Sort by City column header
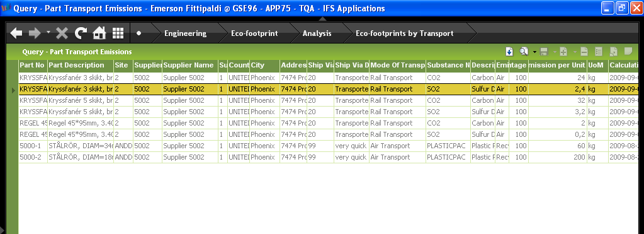This screenshot has height=234, width=644. pos(264,66)
